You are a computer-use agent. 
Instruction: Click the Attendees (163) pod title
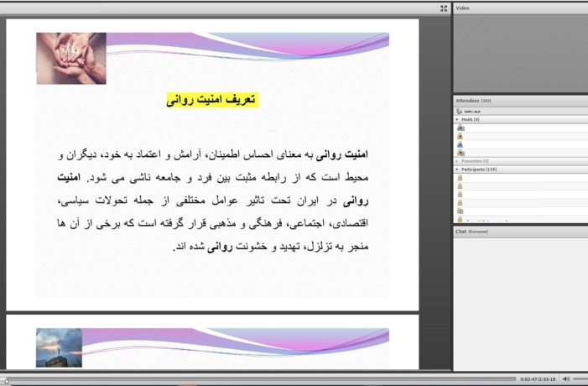tap(473, 101)
